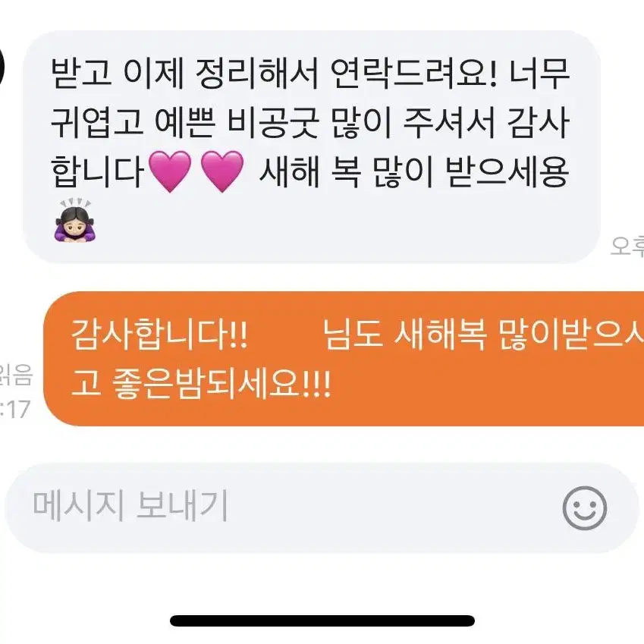The width and height of the screenshot is (644, 644).
Task: Tap the bowing girl emoji
Action: pyautogui.click(x=76, y=221)
